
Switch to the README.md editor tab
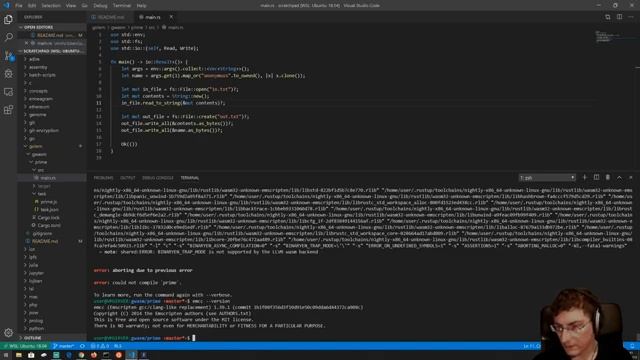click(x=111, y=17)
